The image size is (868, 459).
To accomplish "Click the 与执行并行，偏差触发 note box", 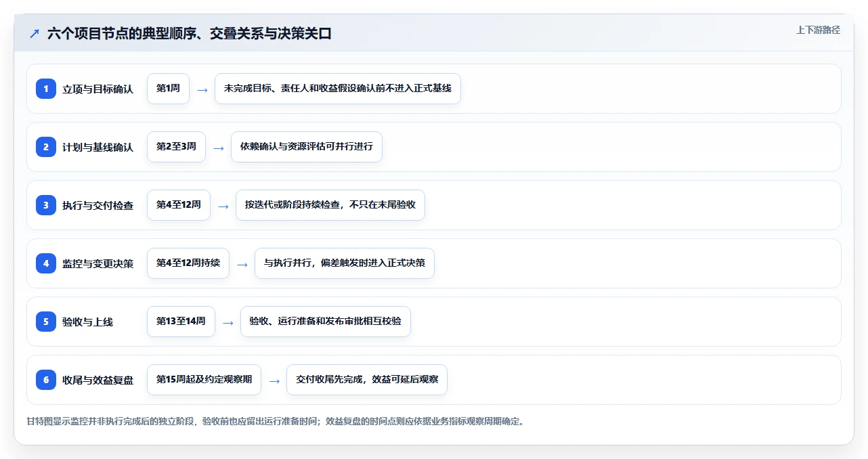I will point(345,263).
